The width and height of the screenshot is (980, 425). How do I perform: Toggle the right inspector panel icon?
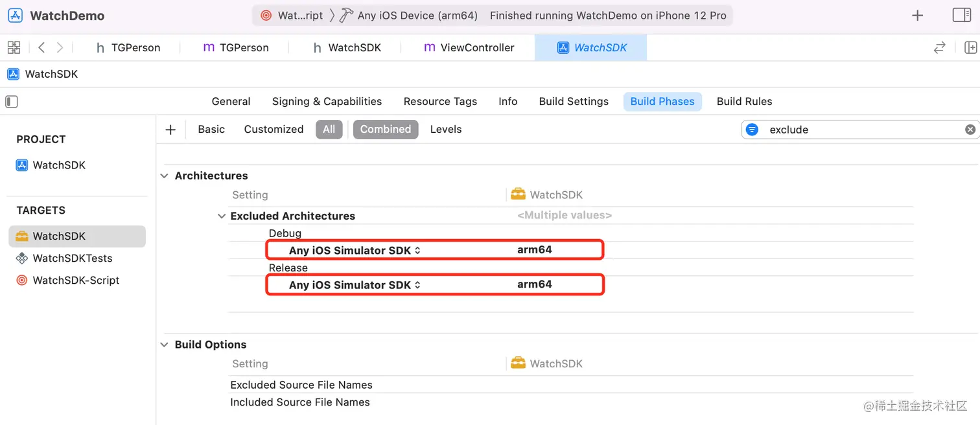[x=961, y=16]
